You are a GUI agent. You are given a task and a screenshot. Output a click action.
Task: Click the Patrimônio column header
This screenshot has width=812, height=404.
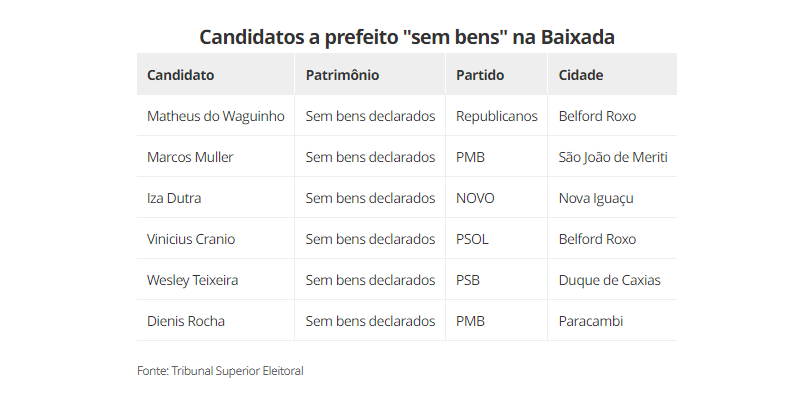tap(342, 75)
